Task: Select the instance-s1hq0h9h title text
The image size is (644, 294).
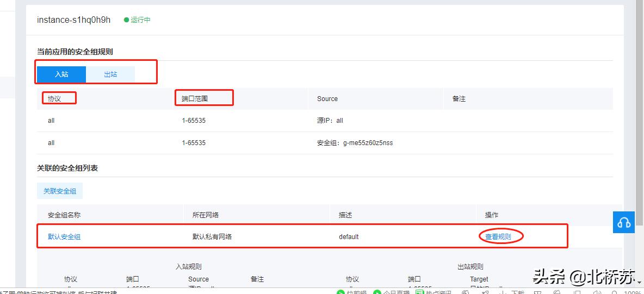Action: pyautogui.click(x=73, y=20)
